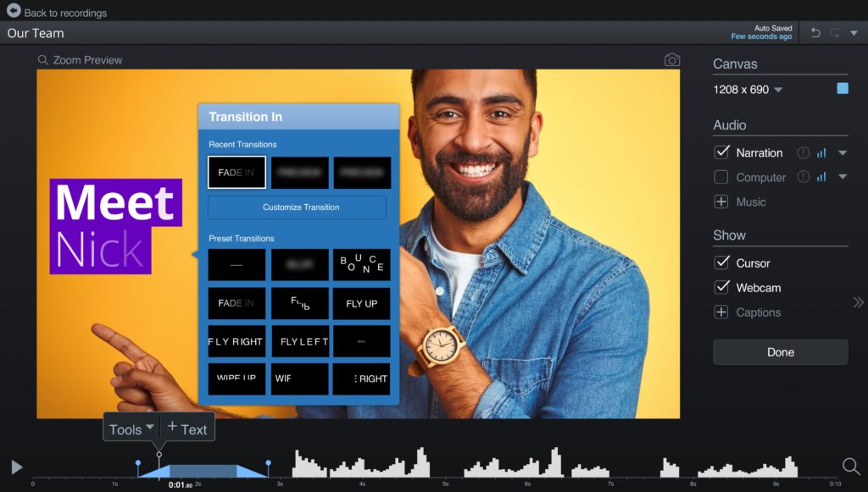Open Zoom Preview via the magnifier icon
The width and height of the screenshot is (868, 492).
coord(42,60)
